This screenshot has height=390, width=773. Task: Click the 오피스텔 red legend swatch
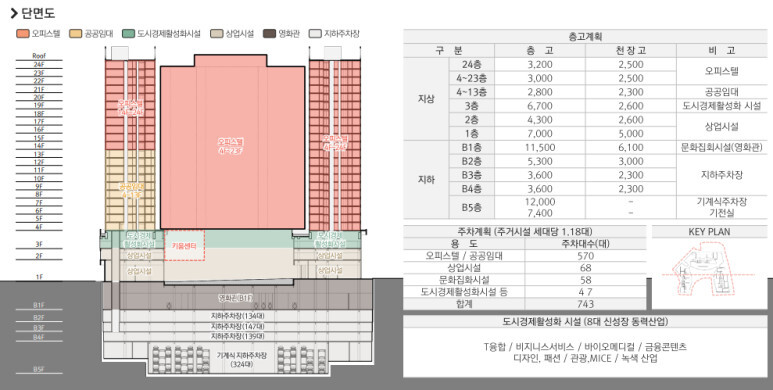(x=23, y=34)
